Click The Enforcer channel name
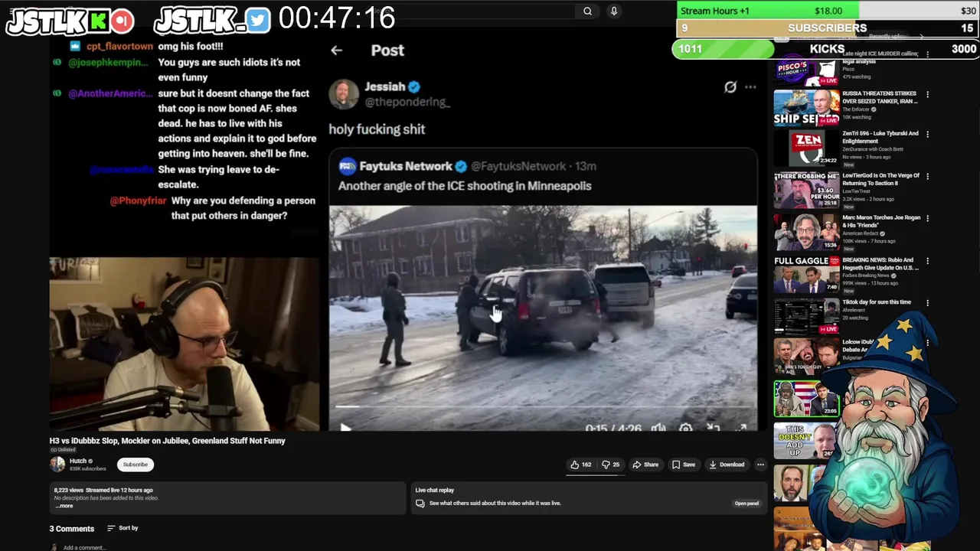Screen dimensions: 980x551 coord(856,109)
